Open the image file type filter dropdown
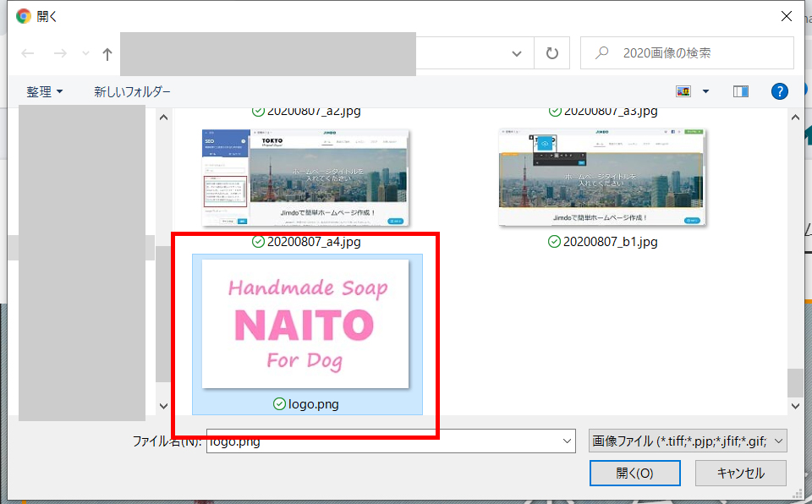Screen dimensions: 812x504 689,441
